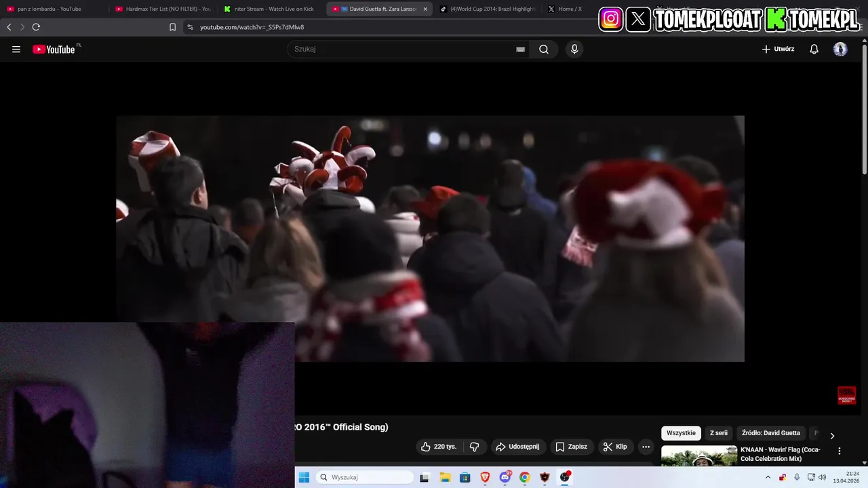Open K'NAAN Wavin' Flag video thumbnail
The height and width of the screenshot is (488, 868).
pyautogui.click(x=699, y=456)
